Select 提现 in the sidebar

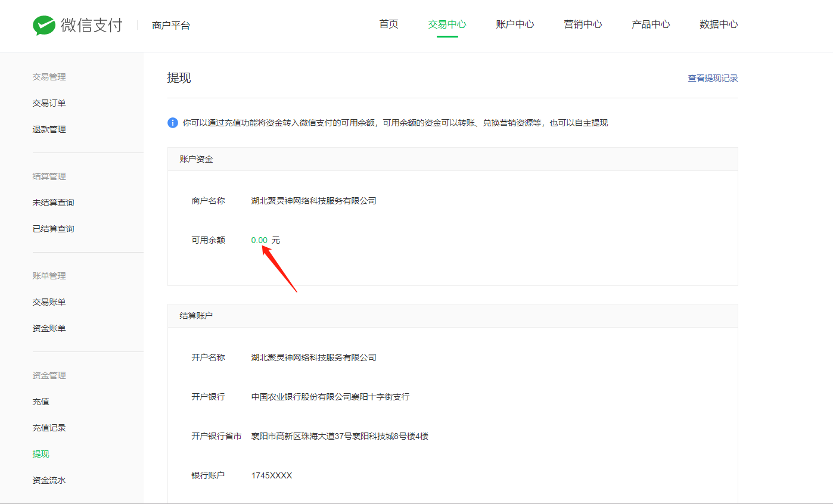41,454
